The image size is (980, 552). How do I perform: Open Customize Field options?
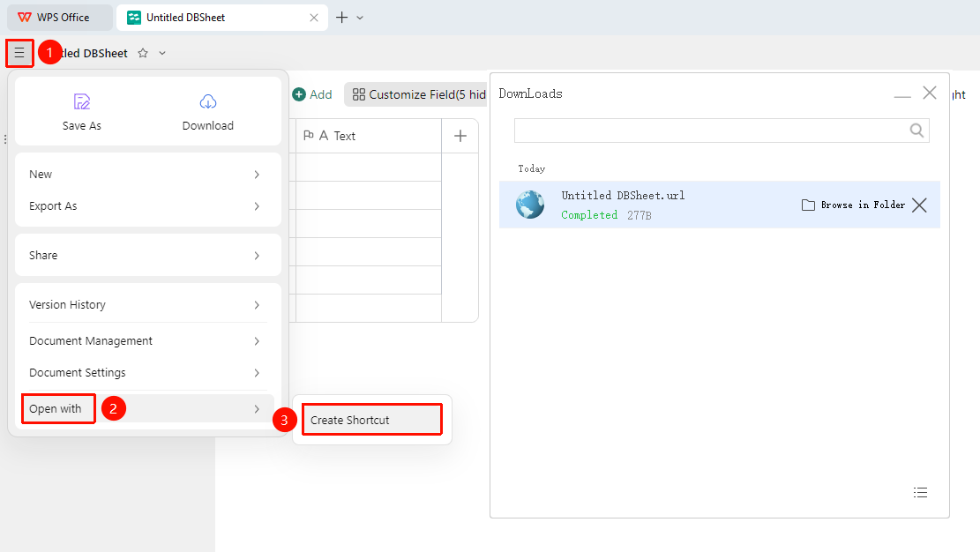(415, 94)
